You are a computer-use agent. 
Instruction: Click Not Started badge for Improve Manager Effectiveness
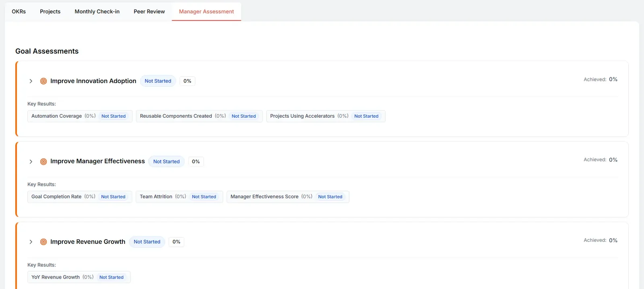(167, 162)
